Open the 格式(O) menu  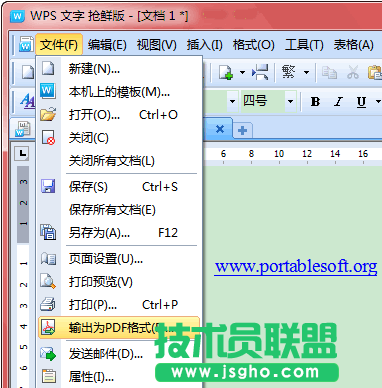click(253, 45)
